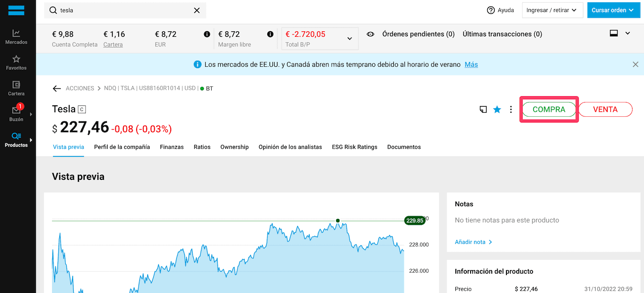Viewport: 644px width, 293px height.
Task: Open Favoritos in the sidebar
Action: 16,63
